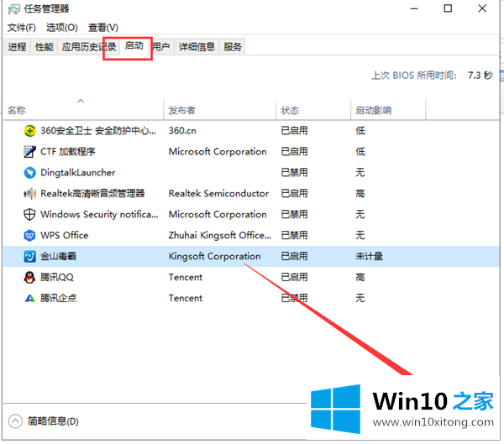Select the 腾讯企点 entry name
Viewport: 504px width, 444px height.
tap(59, 298)
